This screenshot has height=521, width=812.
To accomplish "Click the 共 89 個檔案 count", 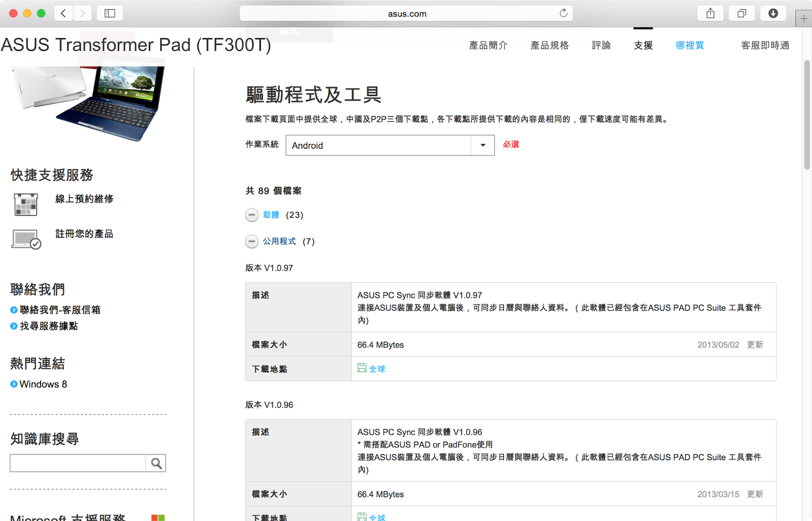I will pos(274,191).
